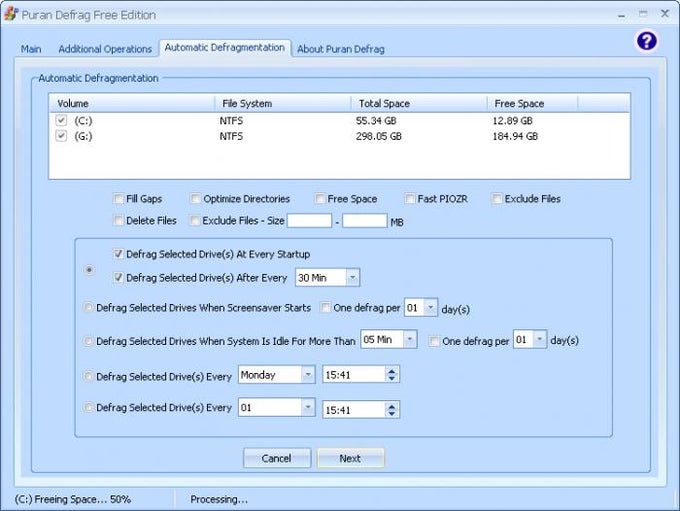This screenshot has width=680, height=511.
Task: Toggle Defrag At Every Startup checkbox
Action: (x=118, y=254)
